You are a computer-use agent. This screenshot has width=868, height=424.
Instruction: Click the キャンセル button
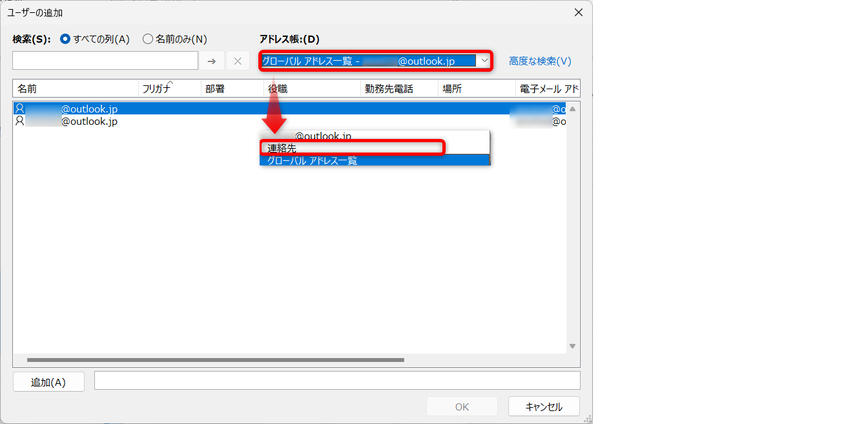pyautogui.click(x=544, y=407)
